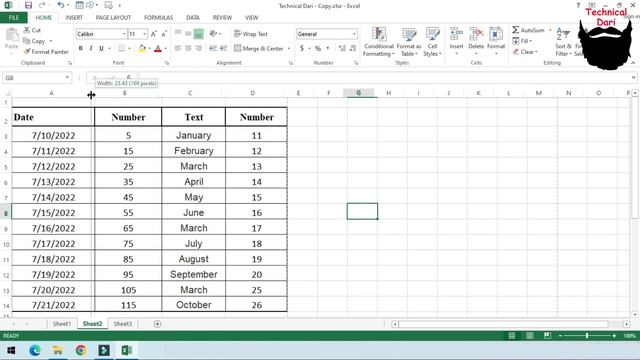Toggle Bold formatting
640x360 pixels.
pos(81,48)
